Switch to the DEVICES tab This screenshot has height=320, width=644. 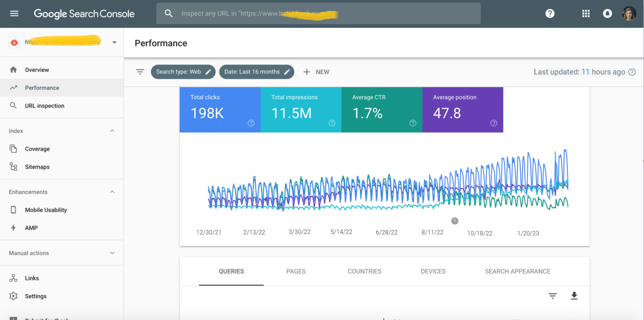[433, 271]
